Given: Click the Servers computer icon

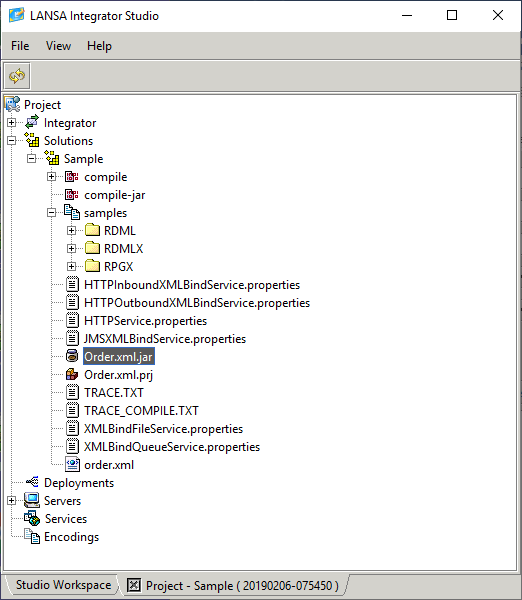Looking at the screenshot, I should pos(32,500).
